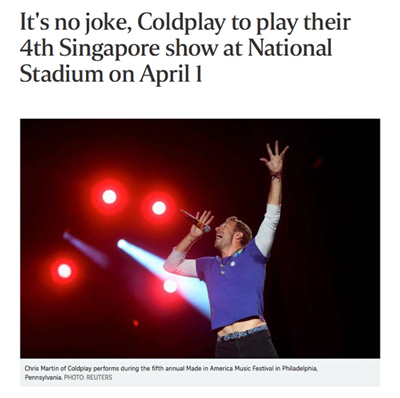
Task: Click the Coldplay Singapore show headline
Action: pyautogui.click(x=185, y=48)
